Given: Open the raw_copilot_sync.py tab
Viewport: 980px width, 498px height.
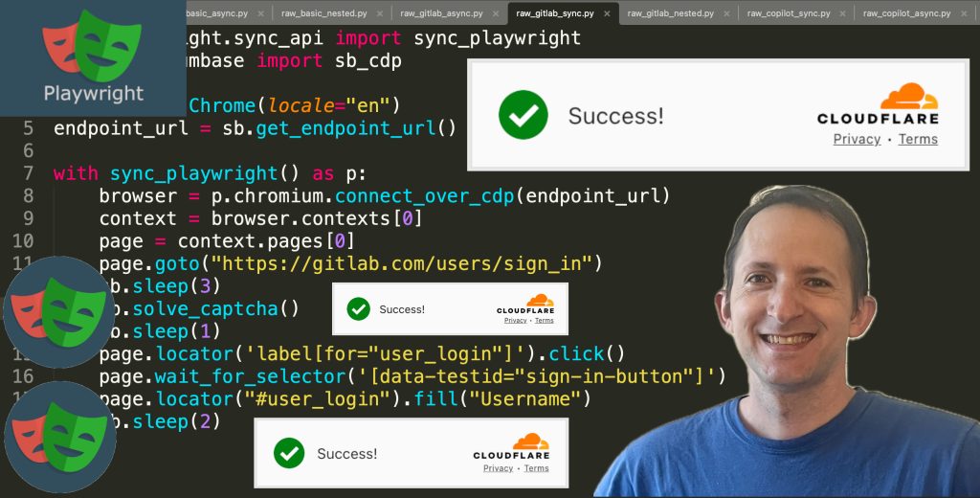Looking at the screenshot, I should coord(789,13).
